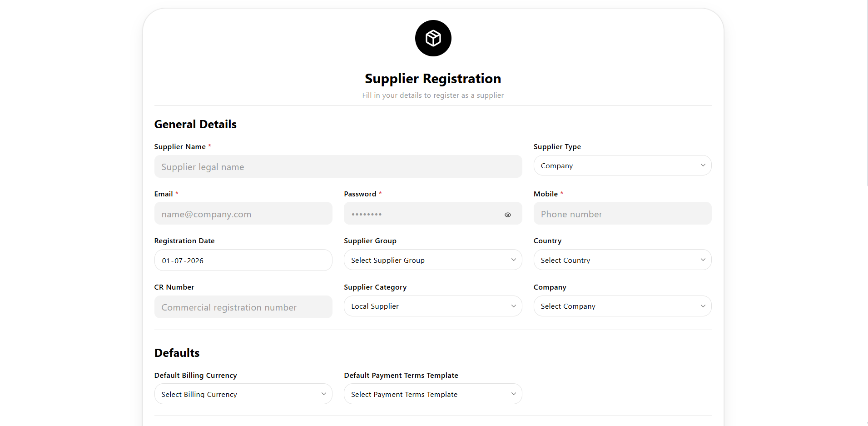Open the Supplier Category dropdown
Viewport: 868px width, 426px height.
tap(433, 306)
